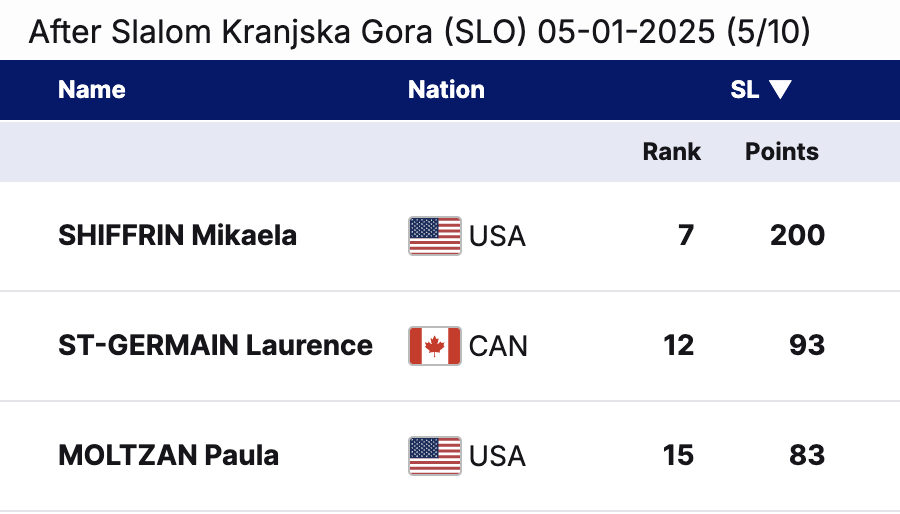Click Moltzan's rank 15 cell

coord(678,456)
